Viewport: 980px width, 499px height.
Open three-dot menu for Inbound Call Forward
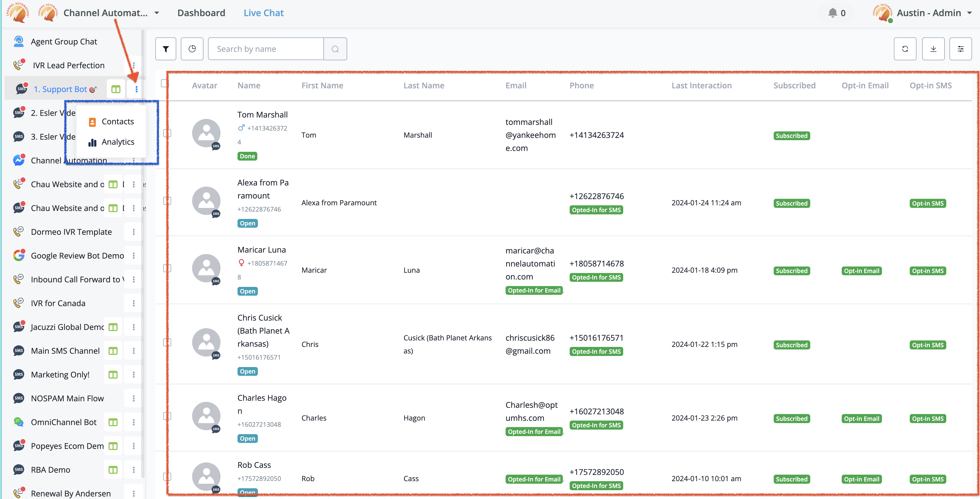(133, 280)
